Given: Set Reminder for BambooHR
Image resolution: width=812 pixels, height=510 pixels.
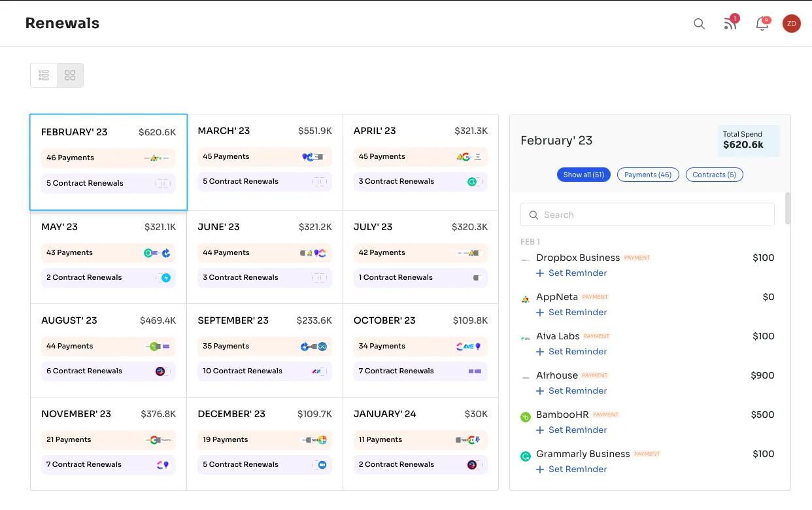Looking at the screenshot, I should [571, 430].
